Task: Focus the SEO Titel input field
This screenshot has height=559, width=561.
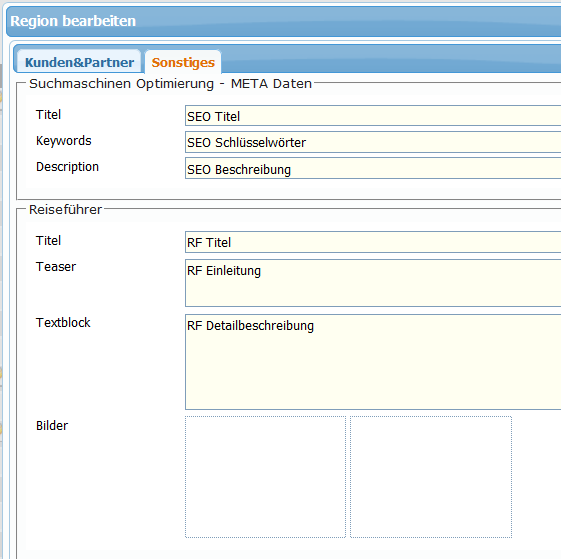Action: click(373, 116)
